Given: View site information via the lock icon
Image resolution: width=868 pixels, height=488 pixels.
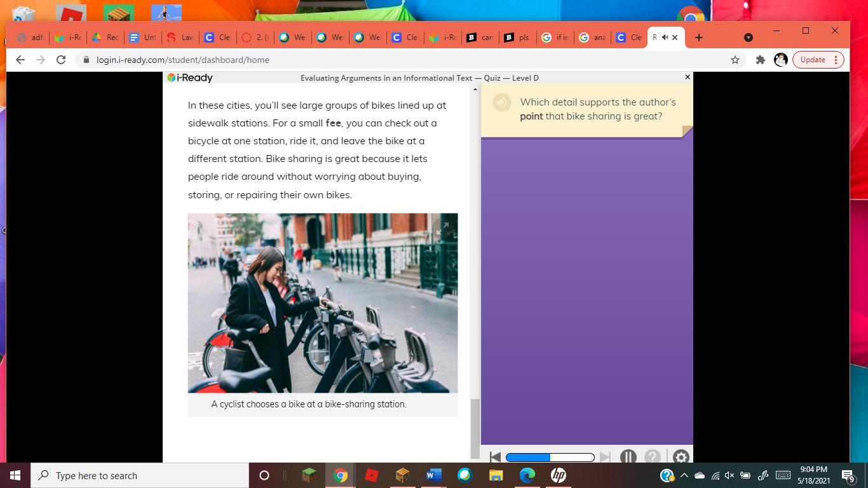Looking at the screenshot, I should (86, 60).
